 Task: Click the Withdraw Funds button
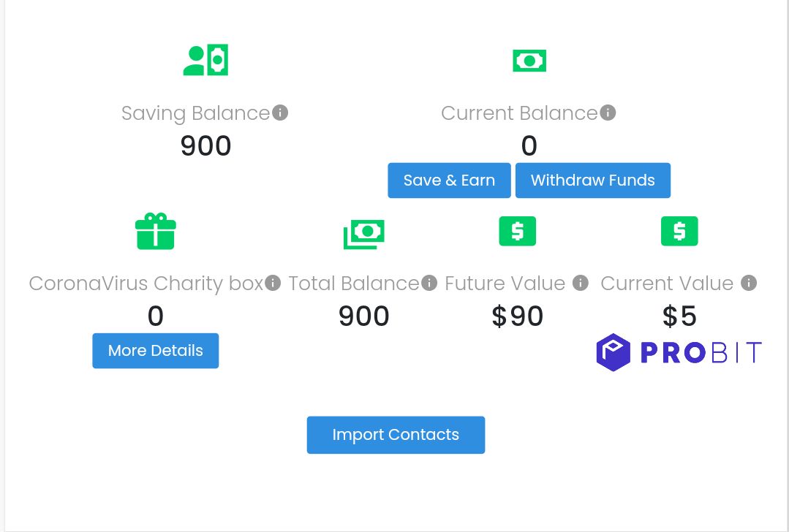point(593,180)
